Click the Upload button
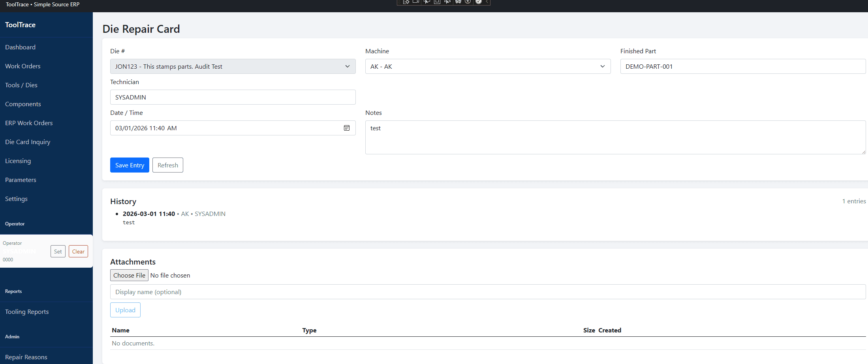 (125, 310)
